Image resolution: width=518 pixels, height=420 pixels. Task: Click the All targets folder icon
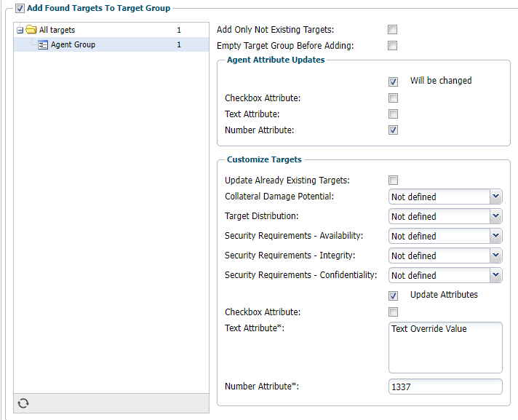pyautogui.click(x=31, y=30)
